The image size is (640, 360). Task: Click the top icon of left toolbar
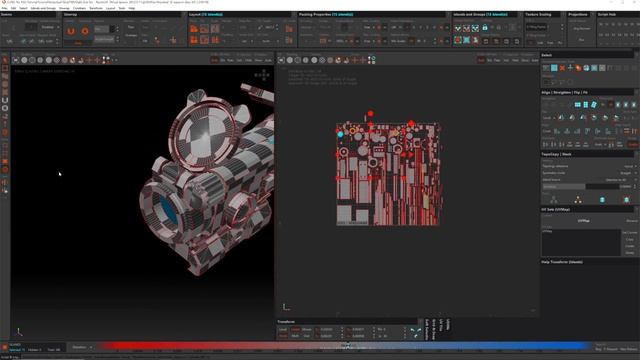click(5, 60)
